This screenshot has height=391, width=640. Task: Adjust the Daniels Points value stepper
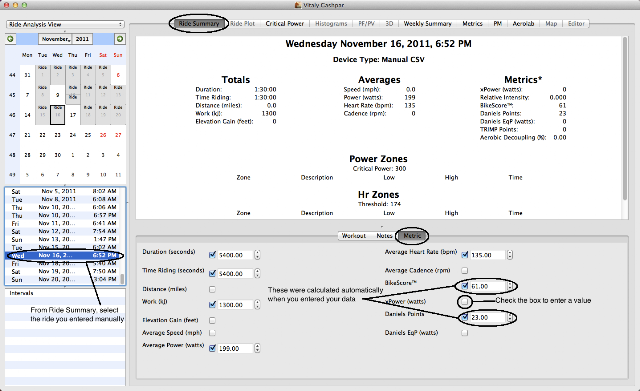[510, 317]
